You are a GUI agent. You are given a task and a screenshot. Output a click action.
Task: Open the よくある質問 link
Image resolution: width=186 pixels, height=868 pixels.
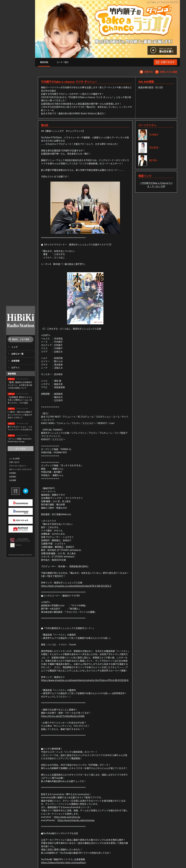point(14,459)
